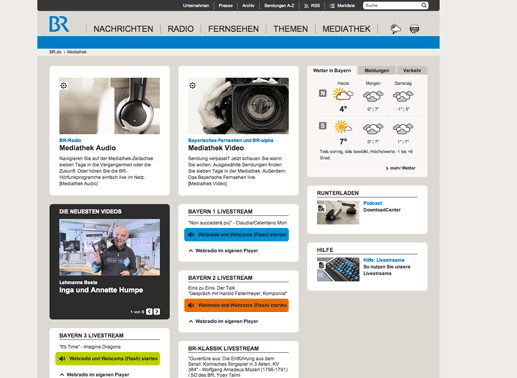The image size is (517, 378).
Task: Switch to the Verkehr tab
Action: click(412, 70)
